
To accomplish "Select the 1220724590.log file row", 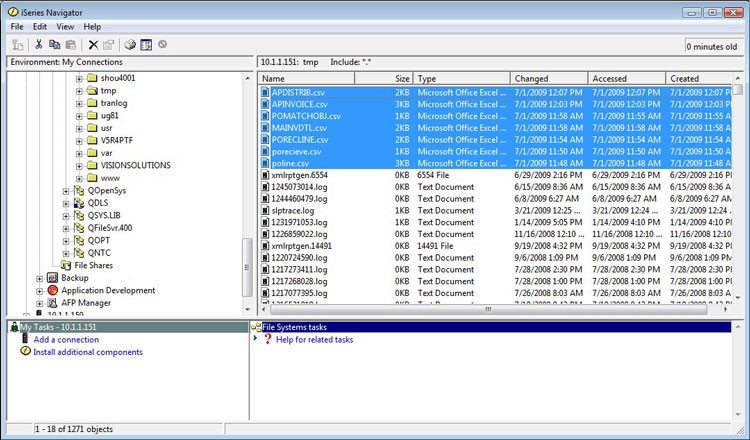I will [495, 258].
